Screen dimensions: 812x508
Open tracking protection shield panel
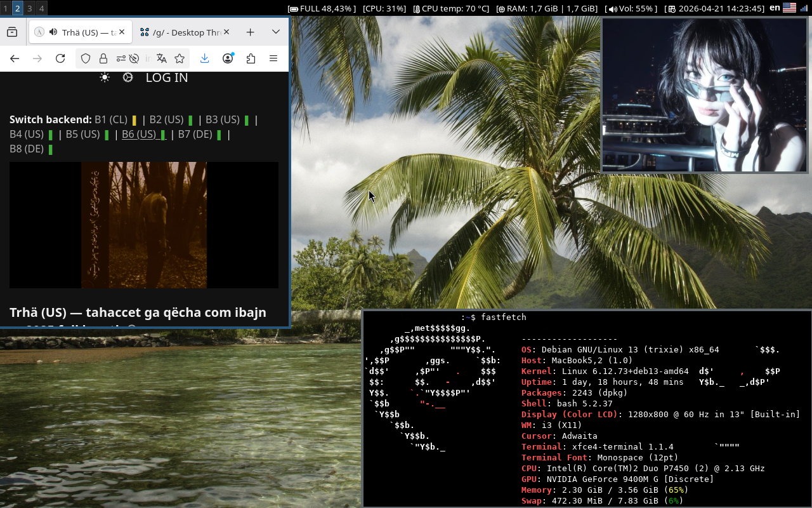pyautogui.click(x=86, y=58)
